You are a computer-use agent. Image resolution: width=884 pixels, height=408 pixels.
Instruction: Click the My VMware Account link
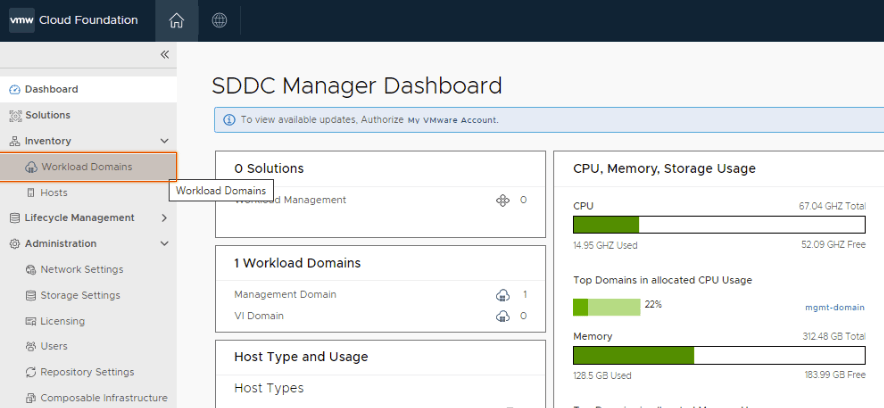(452, 120)
